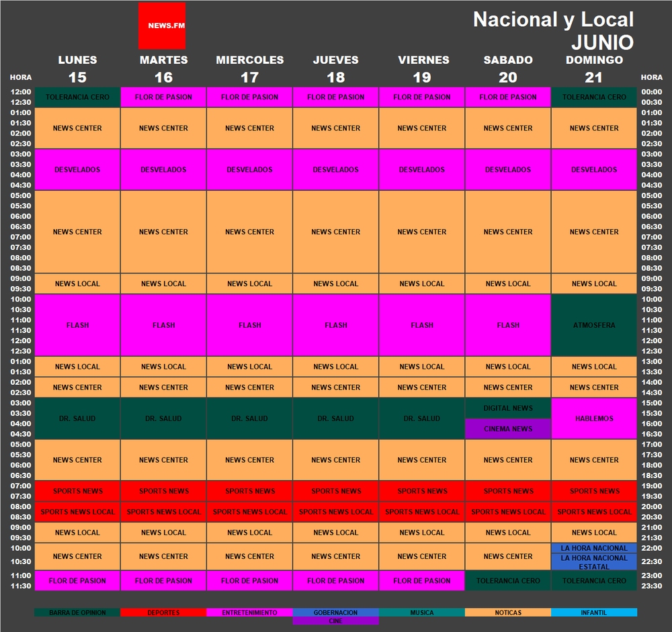Select the ATMOSFERA block on Sunday
The height and width of the screenshot is (632, 672).
pos(593,325)
